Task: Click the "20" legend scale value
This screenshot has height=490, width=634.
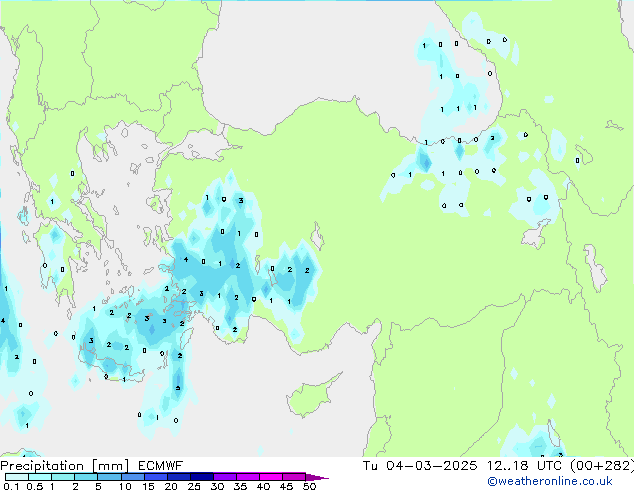Action: click(x=171, y=486)
